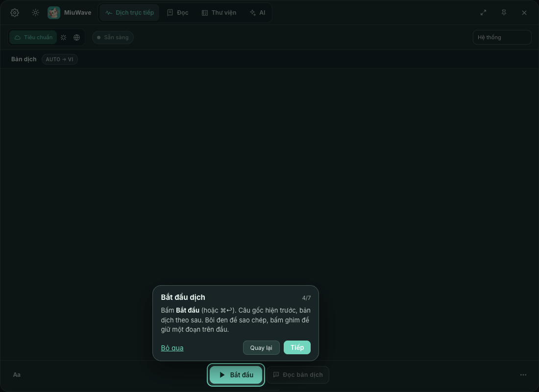This screenshot has height=392, width=539.
Task: Close the MiuWave window
Action: point(524,13)
